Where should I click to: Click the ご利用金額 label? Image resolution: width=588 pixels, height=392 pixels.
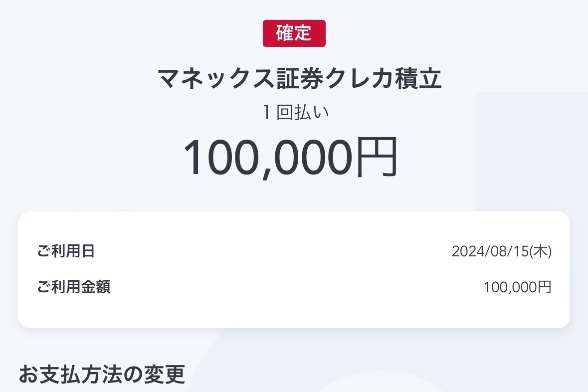click(74, 287)
